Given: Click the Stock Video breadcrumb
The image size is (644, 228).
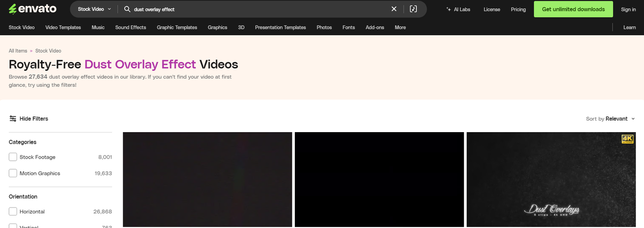Looking at the screenshot, I should coord(48,51).
